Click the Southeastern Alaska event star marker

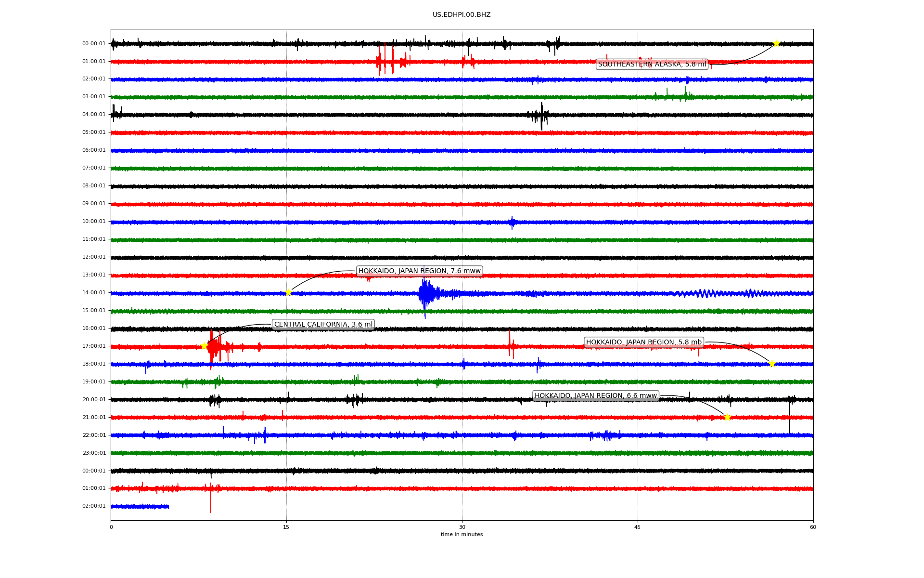tap(776, 43)
